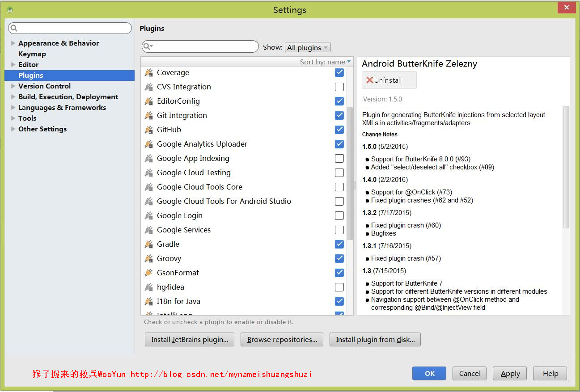Viewport: 580px width, 392px height.
Task: Click the Git Integration plugin icon
Action: pos(149,115)
